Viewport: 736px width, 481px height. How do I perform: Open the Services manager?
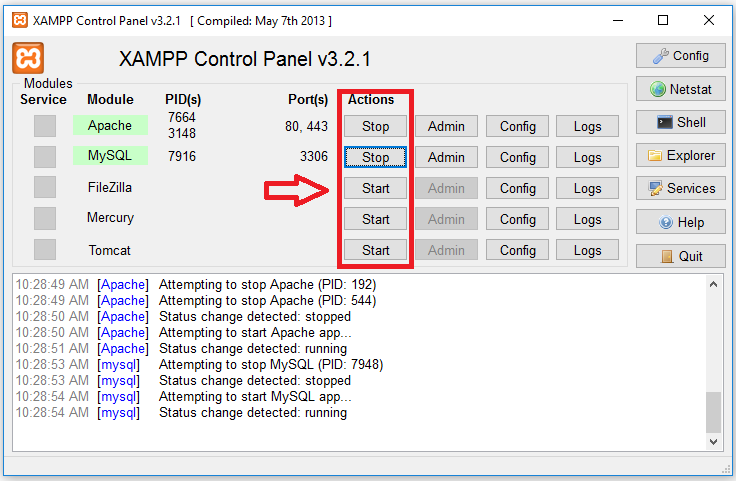click(680, 188)
